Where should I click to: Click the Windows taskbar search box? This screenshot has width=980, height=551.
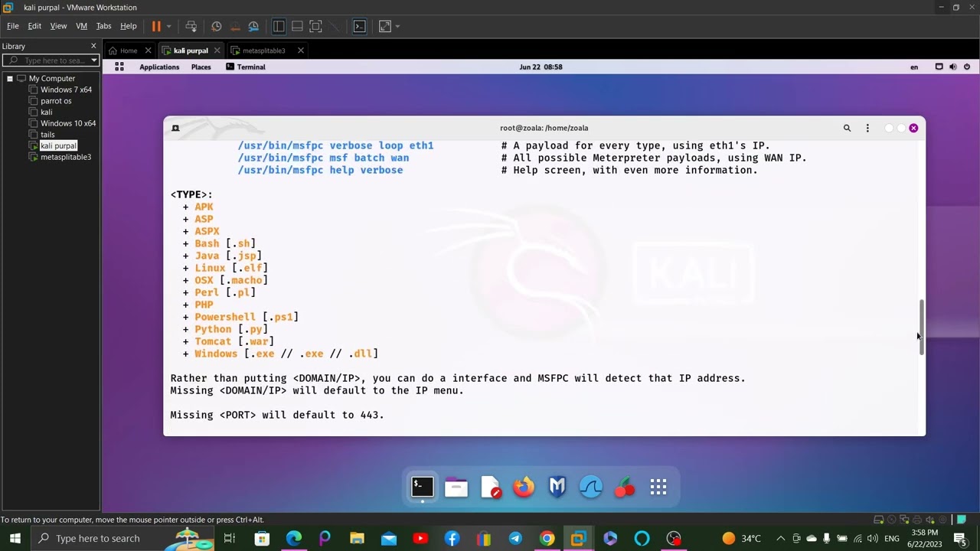pos(122,538)
